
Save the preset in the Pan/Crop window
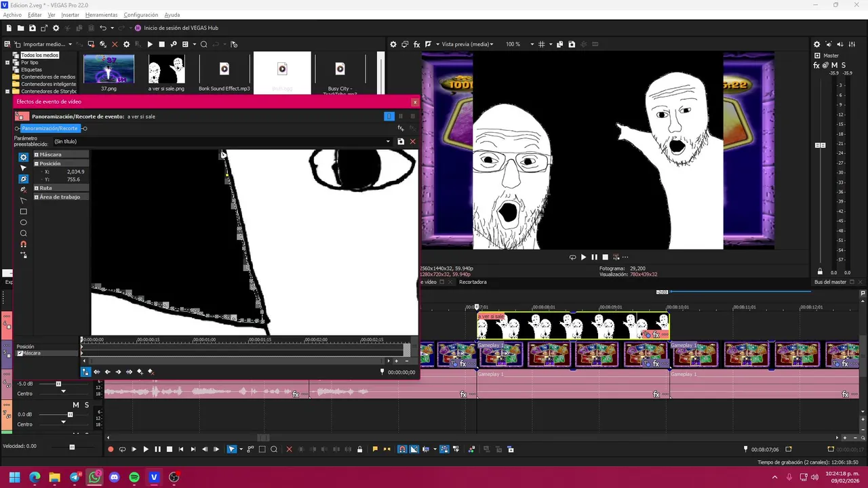coord(401,142)
